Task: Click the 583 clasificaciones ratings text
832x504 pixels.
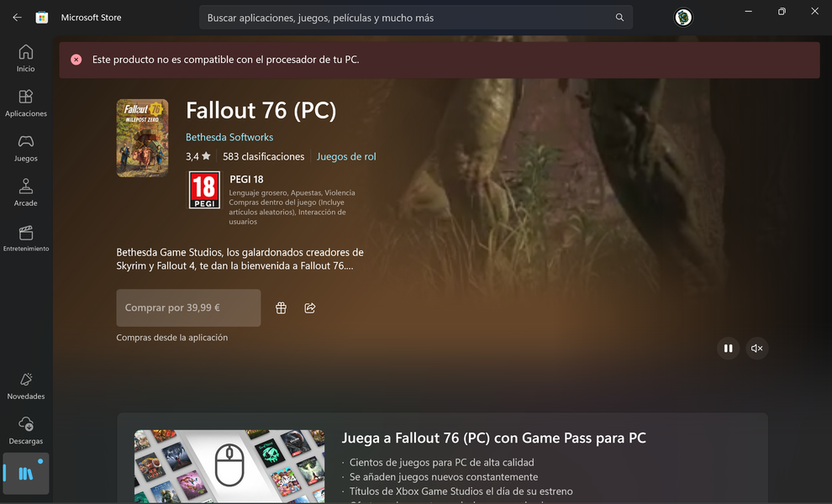Action: [264, 156]
